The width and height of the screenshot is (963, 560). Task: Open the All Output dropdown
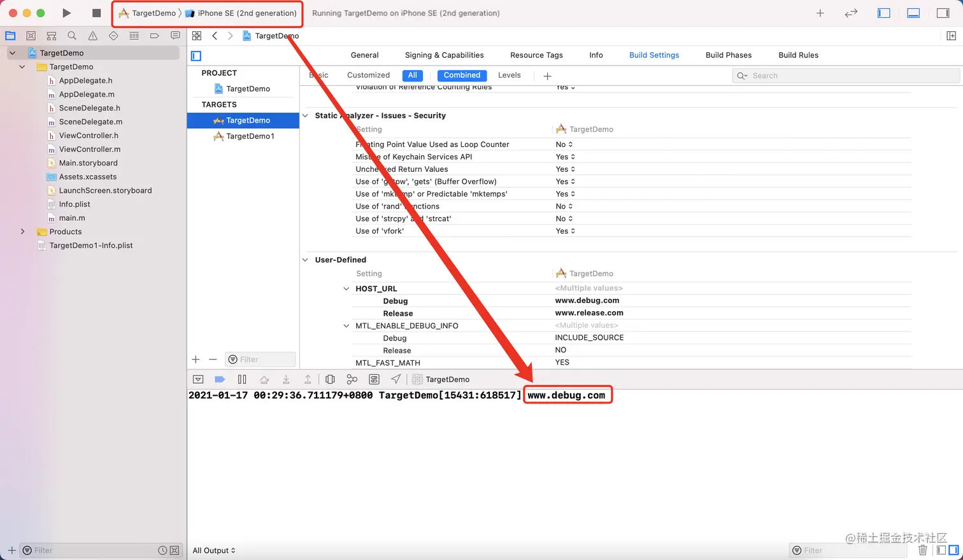[x=214, y=550]
